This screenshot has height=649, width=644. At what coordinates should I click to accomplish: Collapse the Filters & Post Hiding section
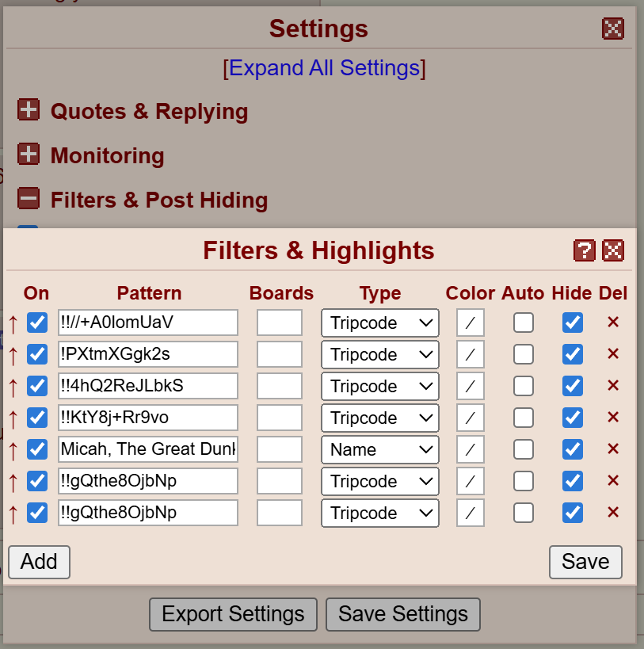click(29, 198)
